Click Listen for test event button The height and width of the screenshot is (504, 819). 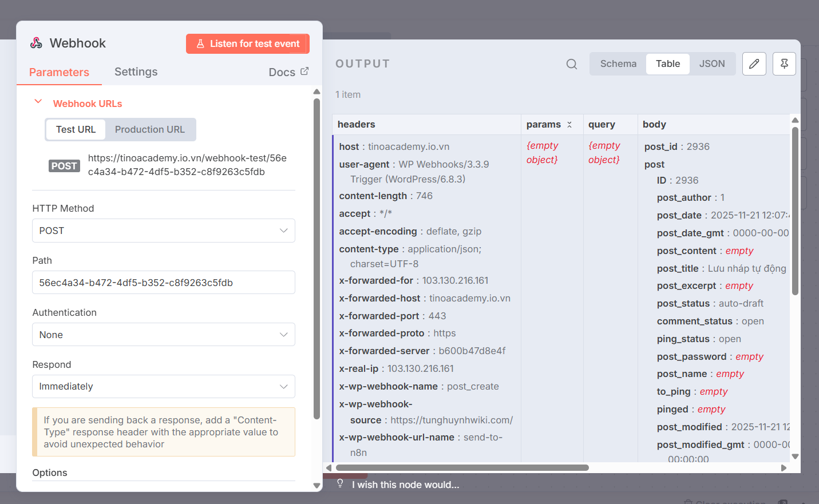click(x=247, y=44)
